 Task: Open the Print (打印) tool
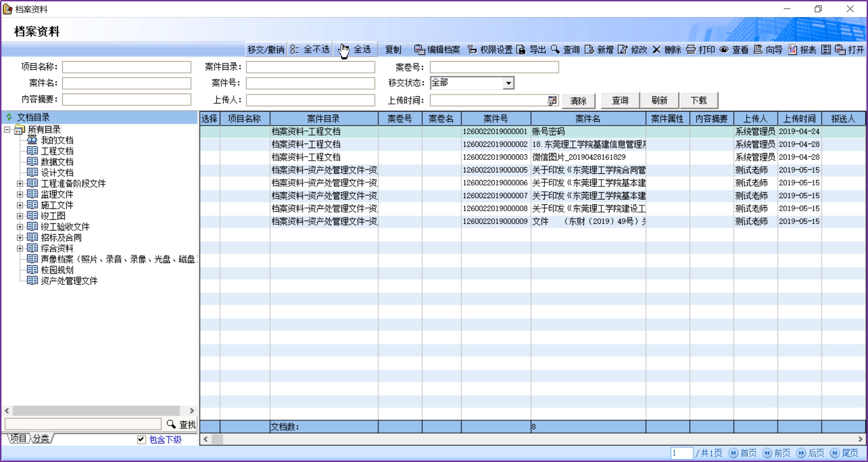690,50
